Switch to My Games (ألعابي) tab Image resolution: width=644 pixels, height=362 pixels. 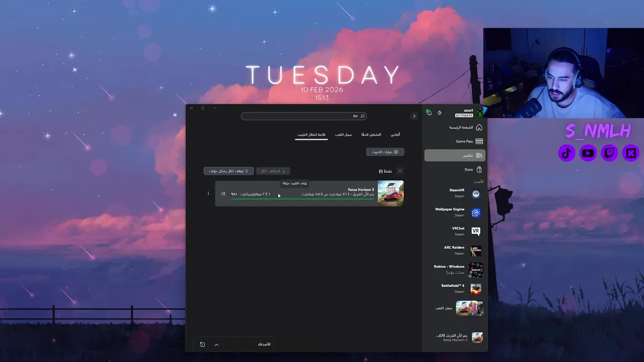click(x=395, y=135)
